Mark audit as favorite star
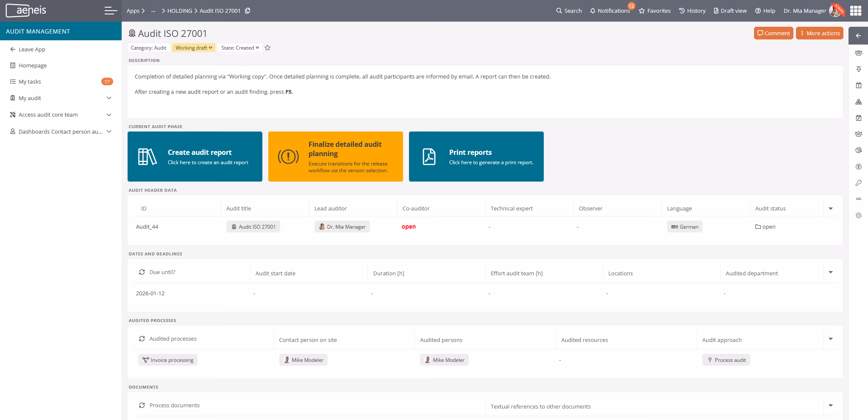Image resolution: width=868 pixels, height=420 pixels. click(x=267, y=48)
